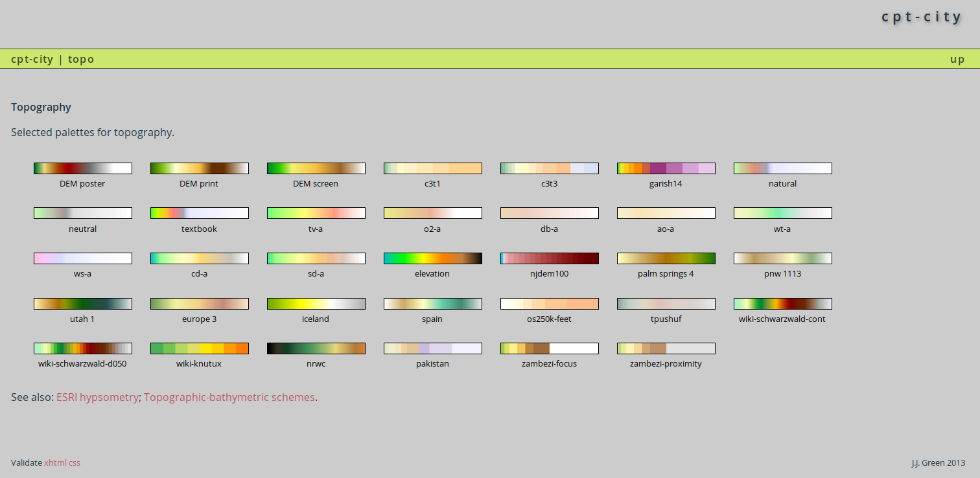Click the 'garish14' label text
The width and height of the screenshot is (980, 478).
tap(666, 184)
